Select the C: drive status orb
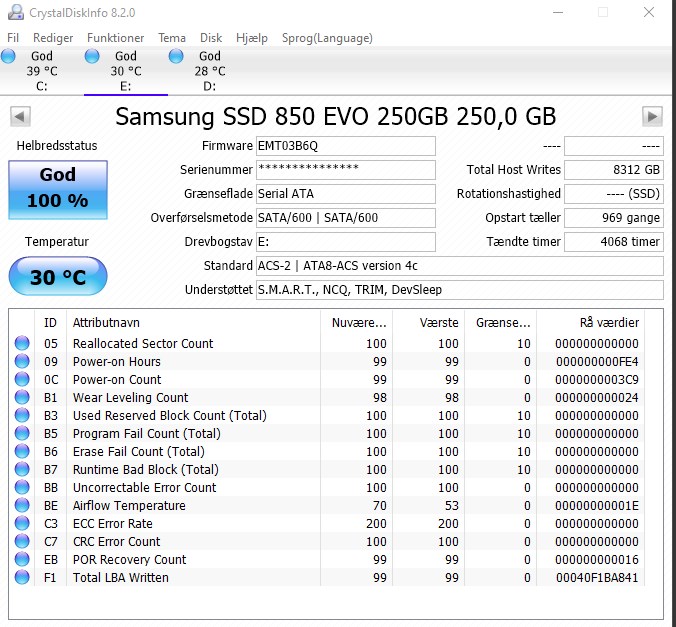 tap(9, 56)
